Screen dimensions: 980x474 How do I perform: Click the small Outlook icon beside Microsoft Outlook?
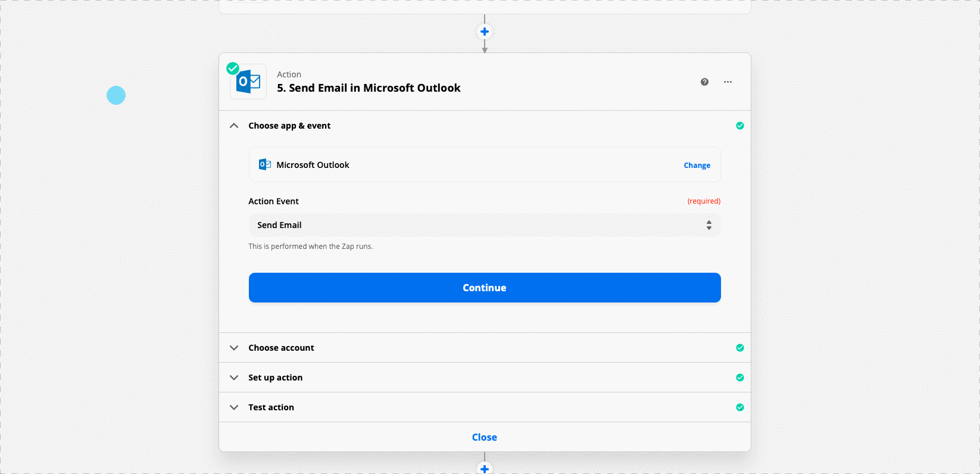click(x=265, y=164)
